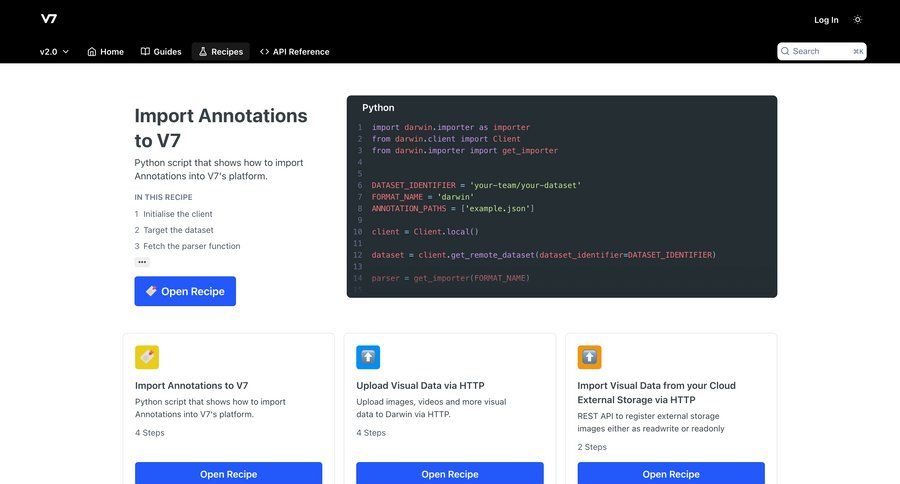Open the v2.0 version dropdown
This screenshot has height=484, width=900.
[x=54, y=52]
